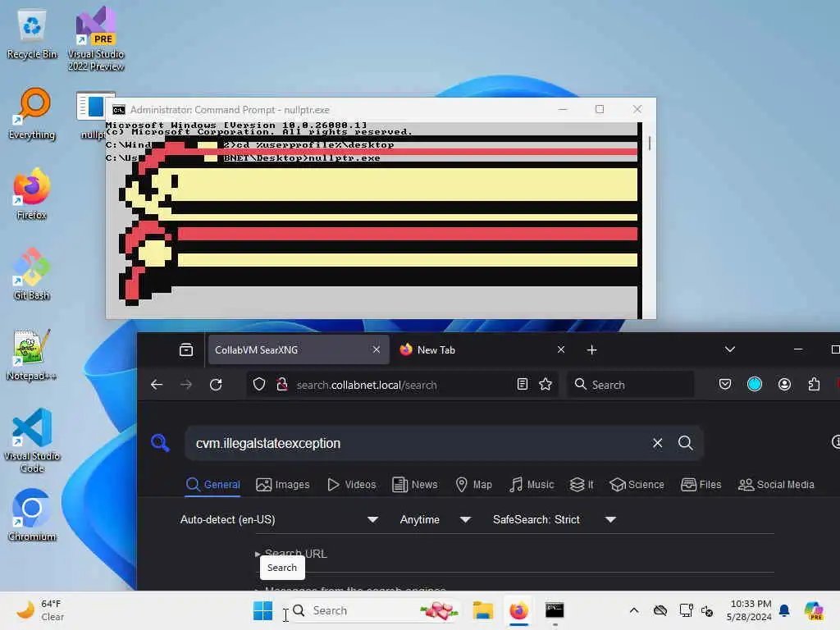Viewport: 840px width, 630px height.
Task: Click the SearXNG logo magnifier
Action: pyautogui.click(x=160, y=443)
